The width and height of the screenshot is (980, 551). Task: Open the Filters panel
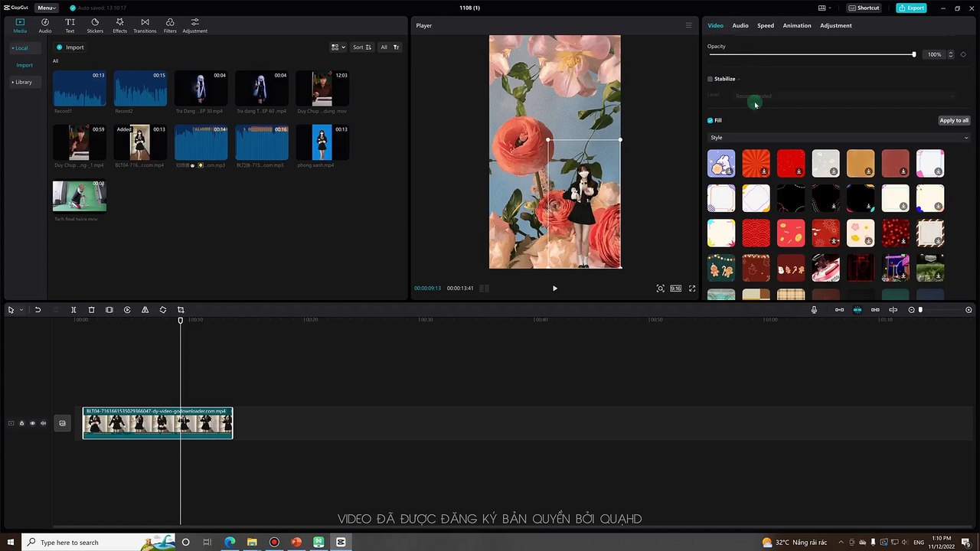click(x=170, y=25)
